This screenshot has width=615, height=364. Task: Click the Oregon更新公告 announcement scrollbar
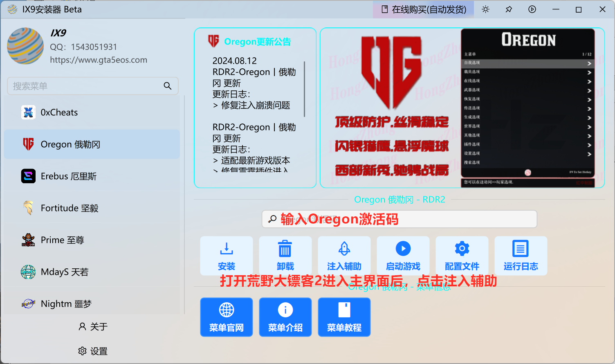pyautogui.click(x=305, y=89)
